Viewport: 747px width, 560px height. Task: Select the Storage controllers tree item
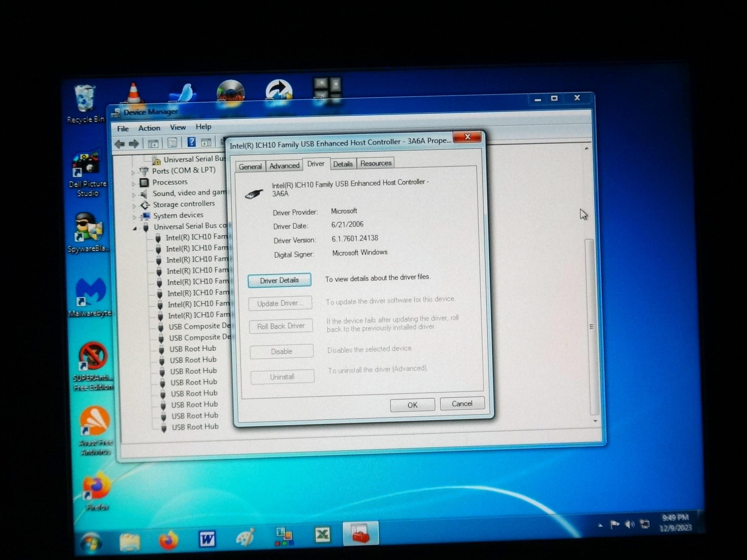[184, 204]
